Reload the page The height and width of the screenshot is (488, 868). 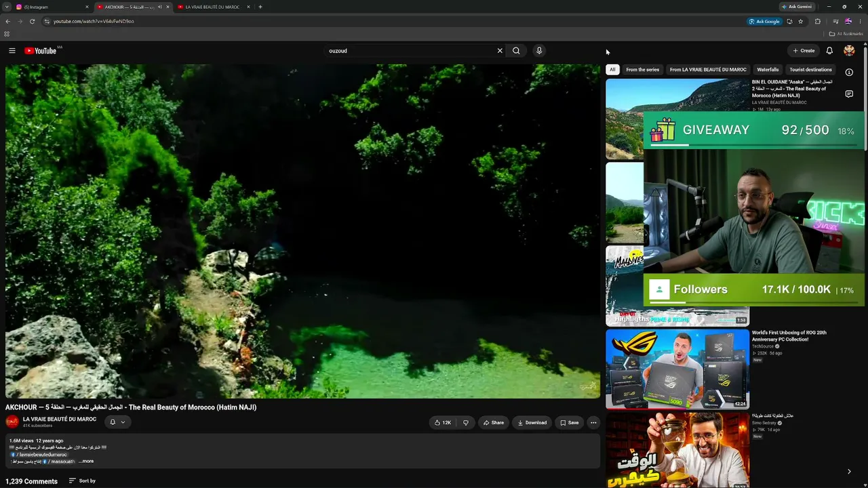click(x=32, y=21)
